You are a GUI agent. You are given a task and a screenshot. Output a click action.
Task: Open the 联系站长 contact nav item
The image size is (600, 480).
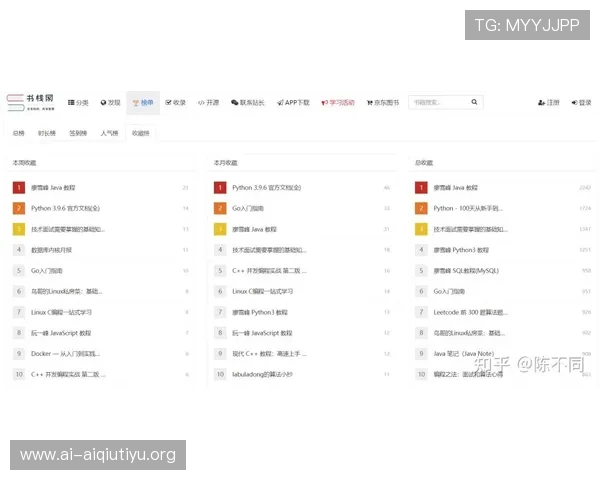248,103
